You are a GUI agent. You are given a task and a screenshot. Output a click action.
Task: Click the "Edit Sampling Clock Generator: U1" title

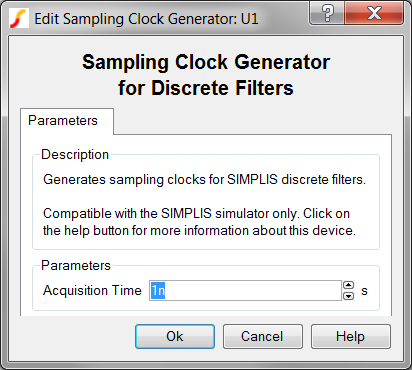[x=146, y=19]
